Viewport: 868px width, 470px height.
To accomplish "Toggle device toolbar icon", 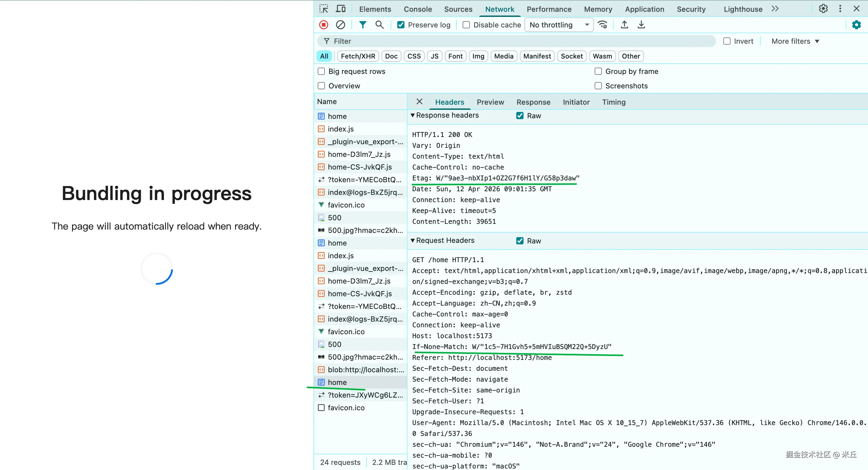I will (x=341, y=9).
